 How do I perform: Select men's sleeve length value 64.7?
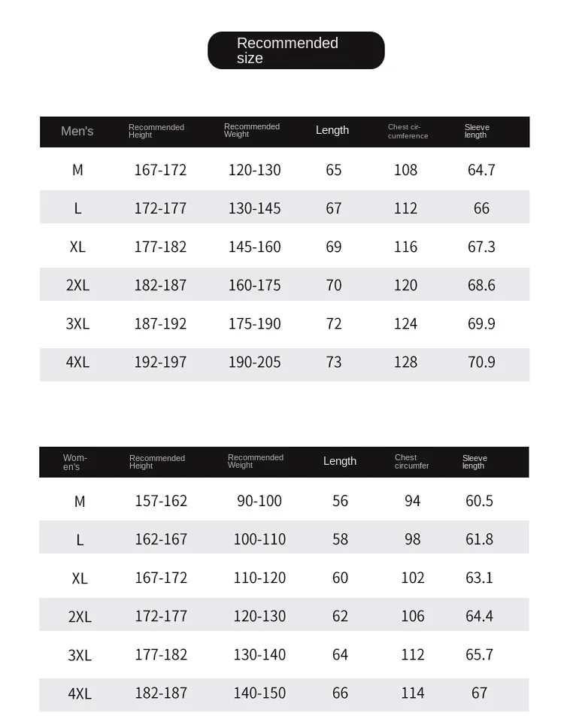(481, 170)
